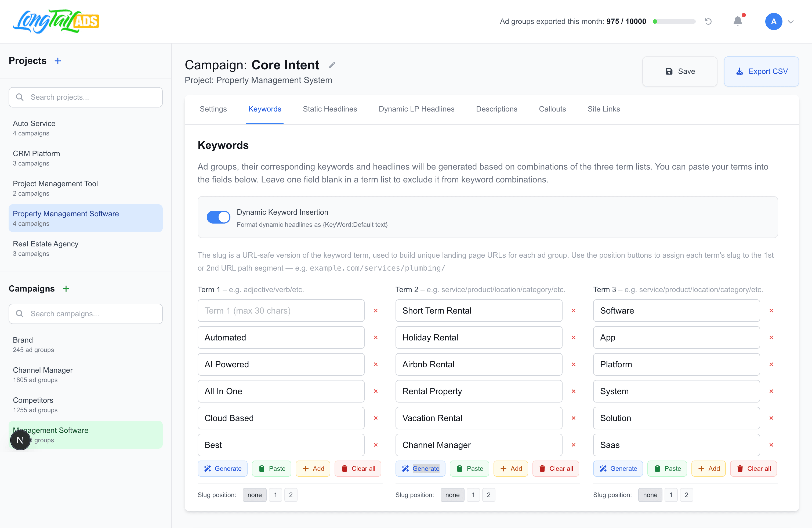This screenshot has height=528, width=812.
Task: Refresh the exported ad groups counter
Action: pos(708,21)
